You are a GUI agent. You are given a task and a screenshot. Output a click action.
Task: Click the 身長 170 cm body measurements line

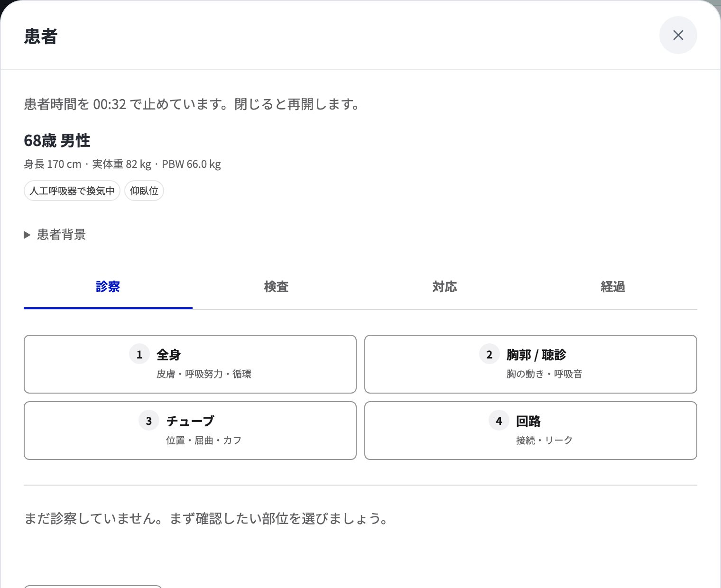122,164
